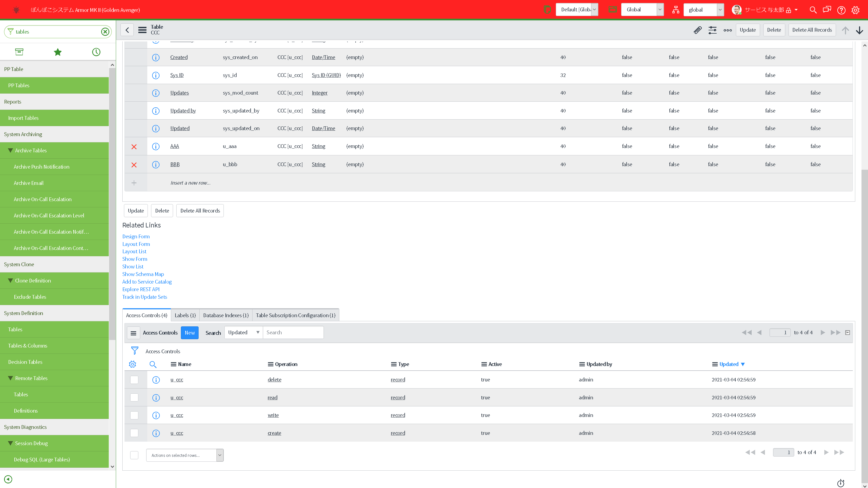Image resolution: width=868 pixels, height=488 pixels.
Task: Open the Updated search field dropdown
Action: coord(243,332)
